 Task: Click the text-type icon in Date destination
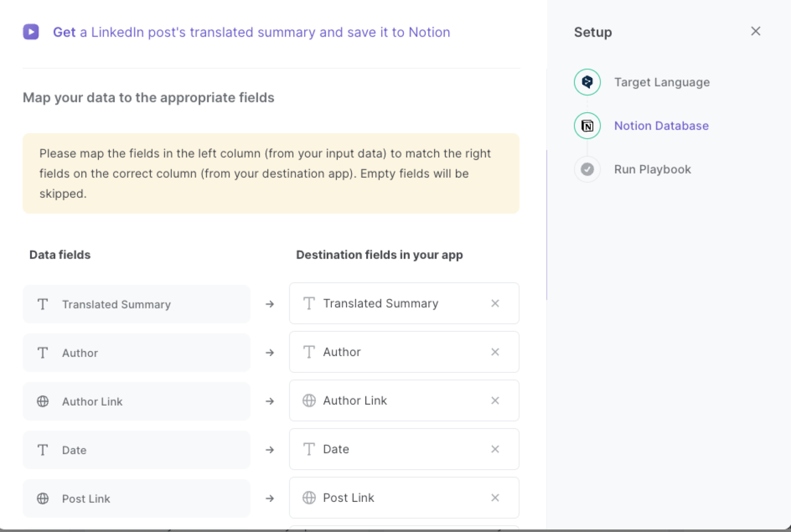point(309,449)
